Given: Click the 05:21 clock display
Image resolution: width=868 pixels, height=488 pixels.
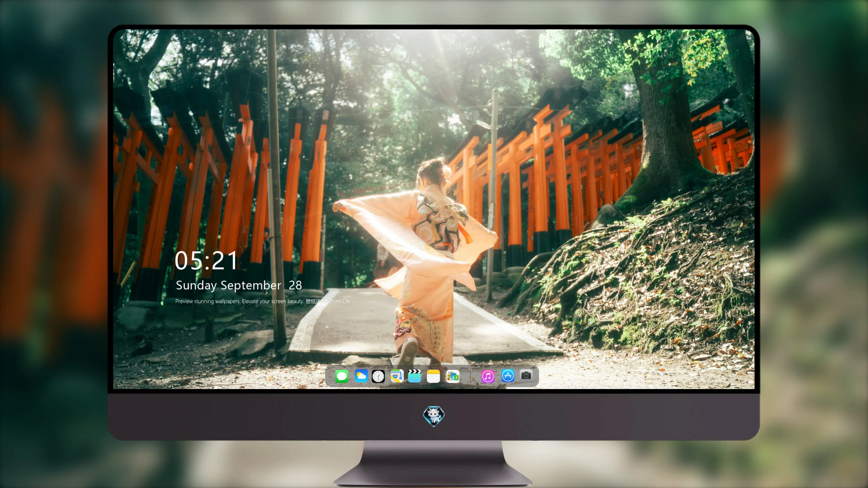Looking at the screenshot, I should coord(206,261).
